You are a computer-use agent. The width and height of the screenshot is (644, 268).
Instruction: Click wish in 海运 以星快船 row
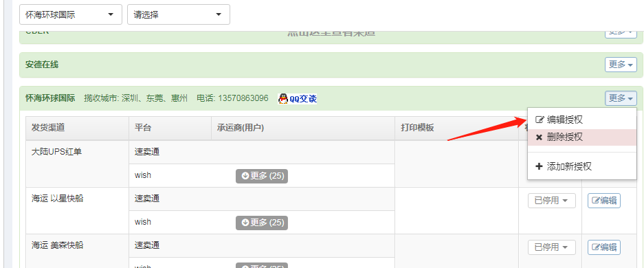point(142,222)
